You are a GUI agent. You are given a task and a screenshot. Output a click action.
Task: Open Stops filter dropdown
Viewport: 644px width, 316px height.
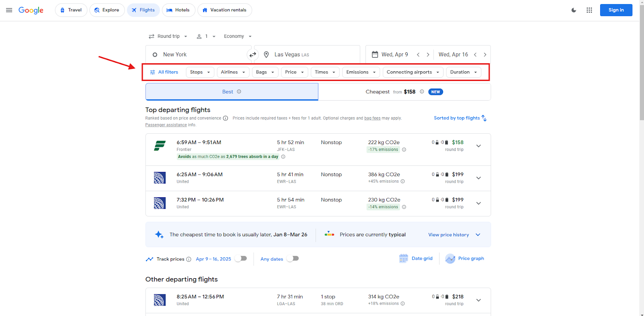pyautogui.click(x=200, y=72)
